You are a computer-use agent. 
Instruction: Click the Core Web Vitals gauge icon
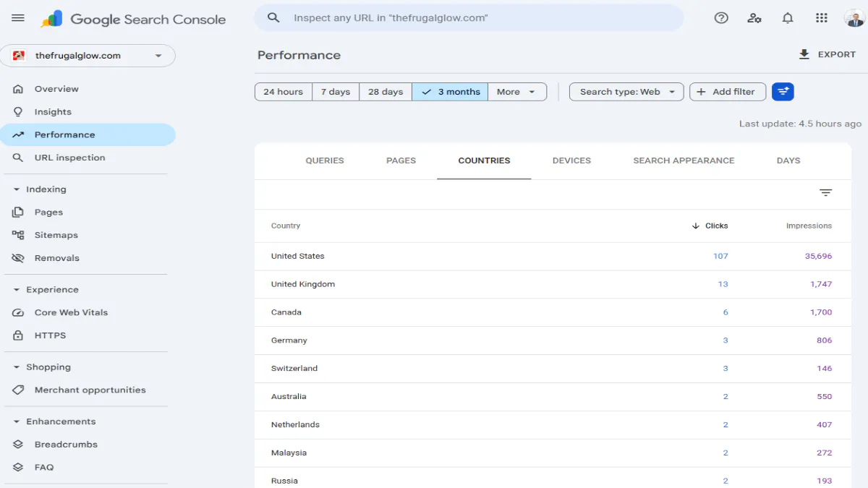(x=18, y=312)
